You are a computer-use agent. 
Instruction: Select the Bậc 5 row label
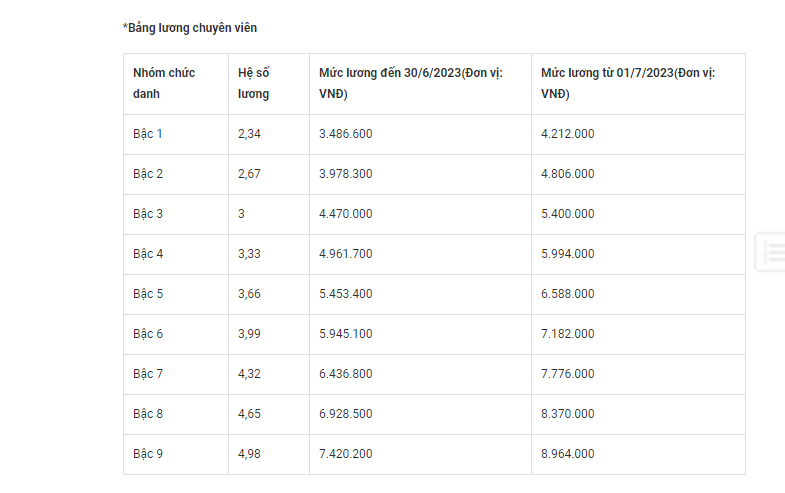(148, 294)
